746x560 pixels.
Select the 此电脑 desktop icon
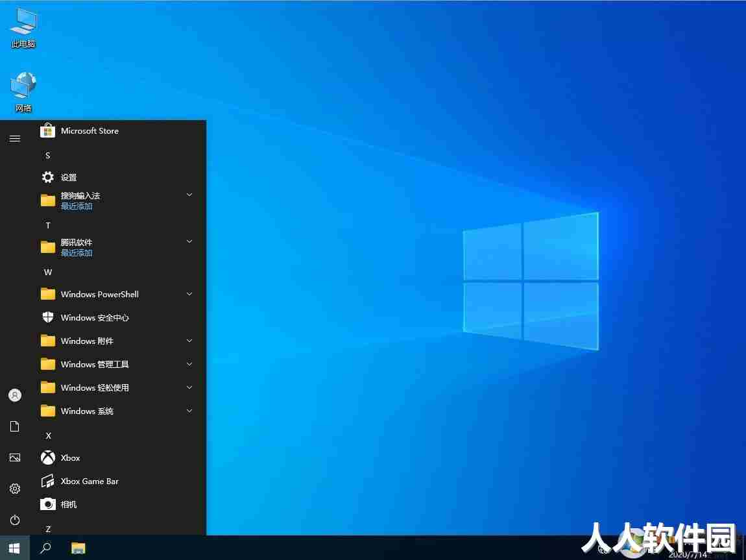click(x=23, y=29)
